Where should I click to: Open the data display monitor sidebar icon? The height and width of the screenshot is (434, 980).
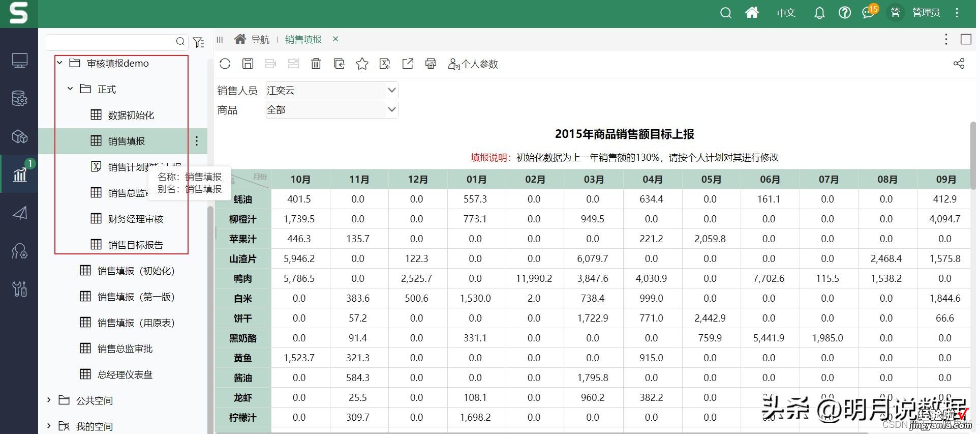coord(19,61)
